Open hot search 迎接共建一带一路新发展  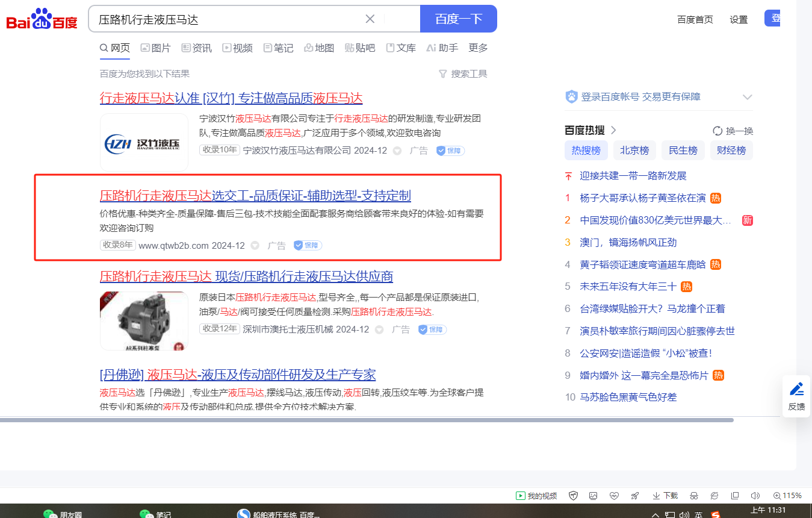633,176
